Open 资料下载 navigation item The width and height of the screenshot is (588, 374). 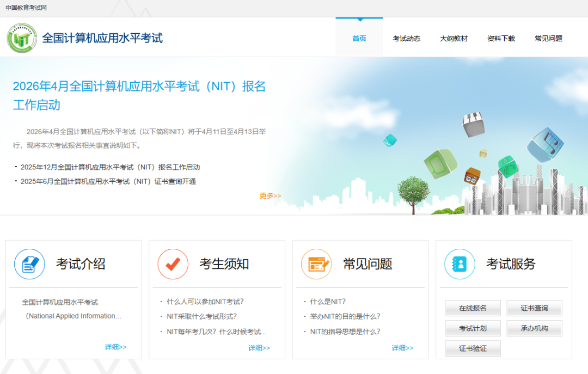pyautogui.click(x=501, y=38)
